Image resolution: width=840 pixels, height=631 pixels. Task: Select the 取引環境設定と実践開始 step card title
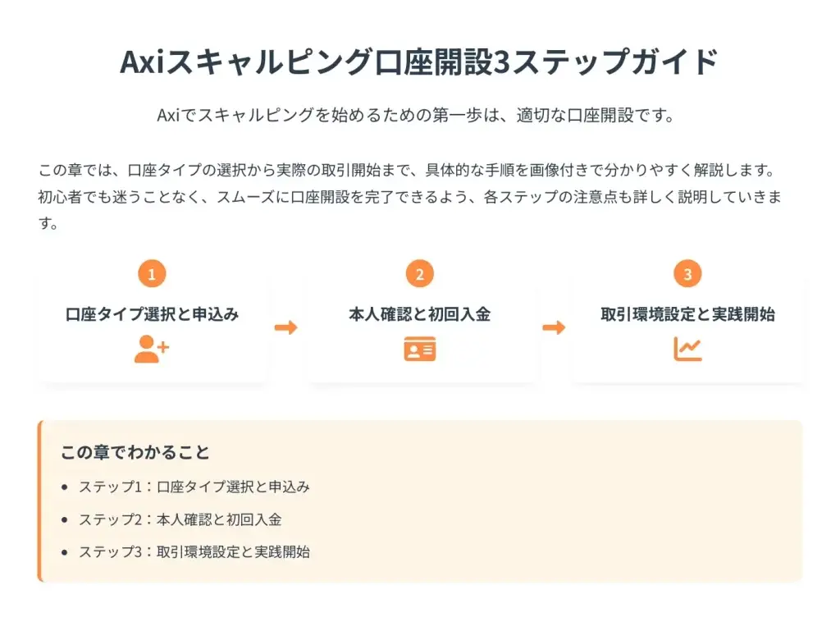(687, 313)
